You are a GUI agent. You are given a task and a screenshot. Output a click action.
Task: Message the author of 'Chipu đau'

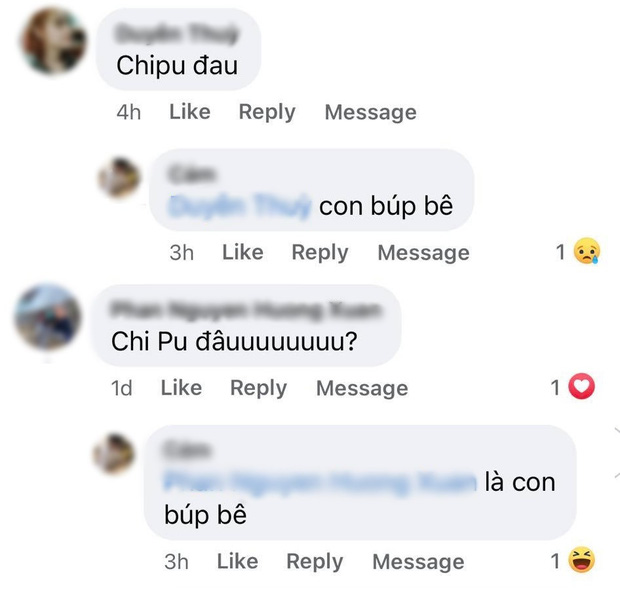click(x=370, y=112)
